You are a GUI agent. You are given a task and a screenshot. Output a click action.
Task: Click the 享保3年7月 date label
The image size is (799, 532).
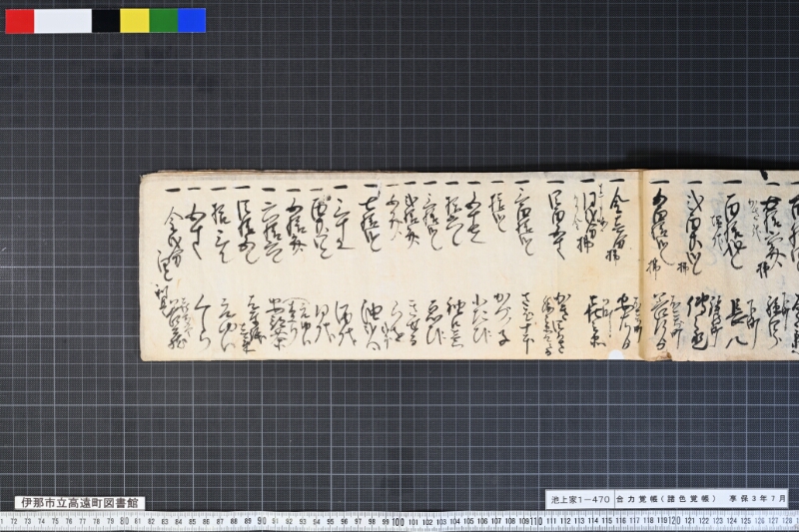tap(757, 499)
